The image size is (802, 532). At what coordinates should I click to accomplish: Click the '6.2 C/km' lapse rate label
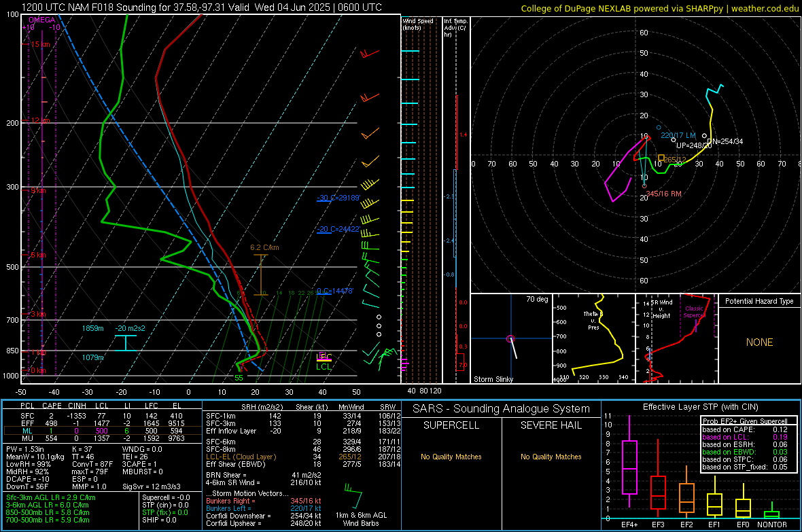pos(264,247)
